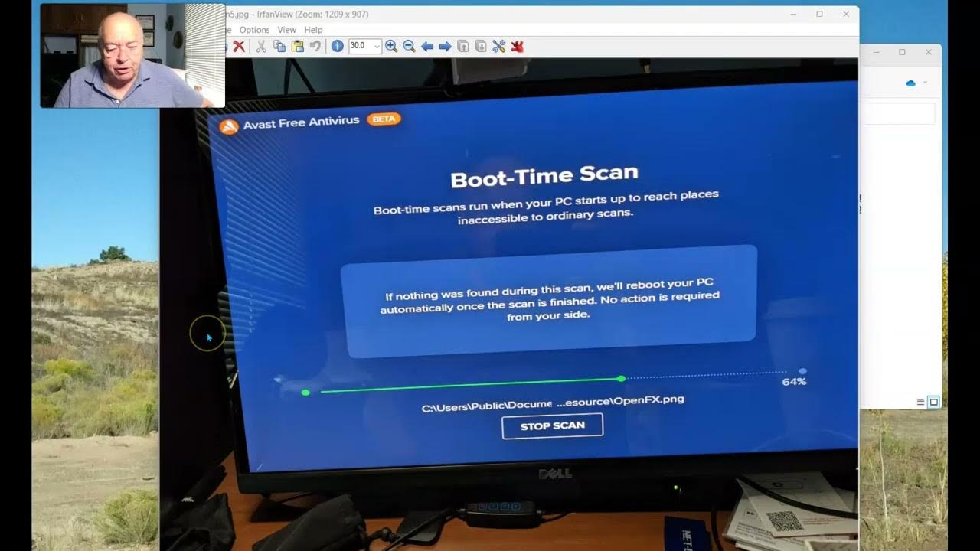This screenshot has height=551, width=980.
Task: Click the OpenFX.png scanned file path text
Action: click(x=553, y=403)
